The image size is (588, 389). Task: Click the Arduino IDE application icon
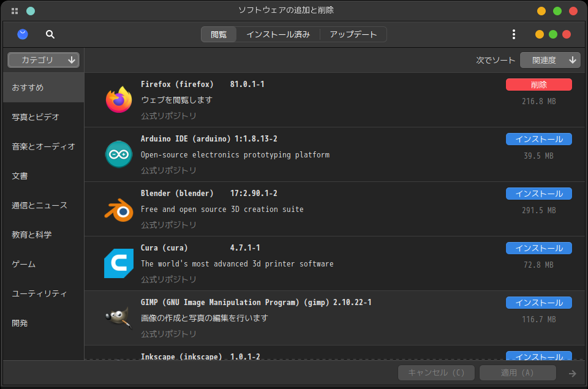click(118, 154)
